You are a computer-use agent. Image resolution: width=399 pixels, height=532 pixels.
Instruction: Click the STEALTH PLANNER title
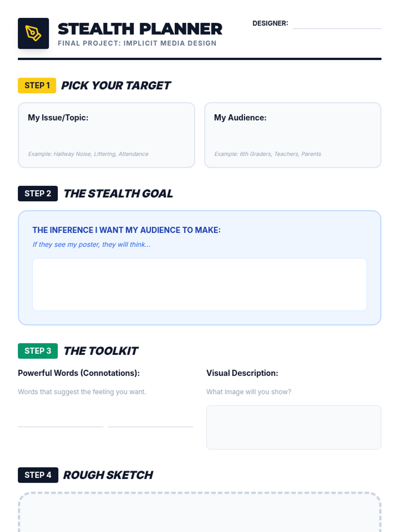point(140,29)
